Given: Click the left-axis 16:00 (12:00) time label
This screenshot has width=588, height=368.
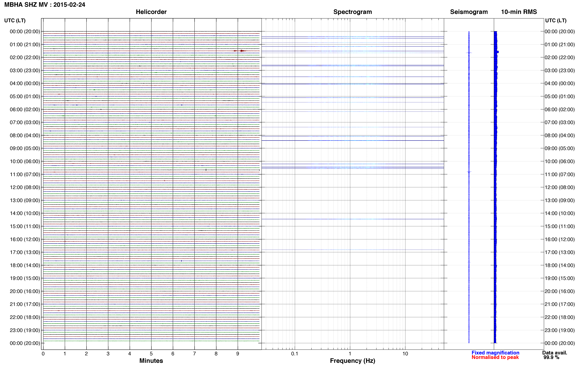Looking at the screenshot, I should (x=25, y=239).
